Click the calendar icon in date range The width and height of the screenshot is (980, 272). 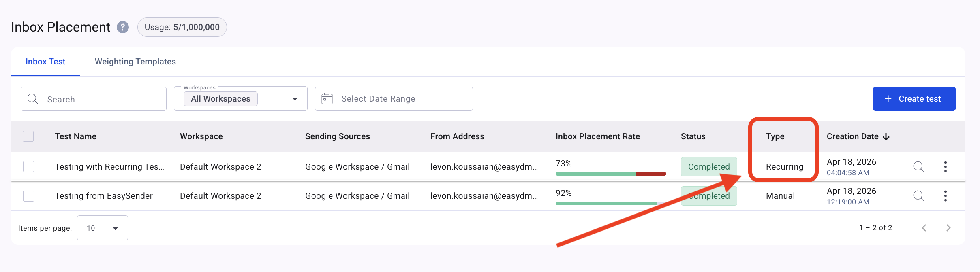coord(327,99)
